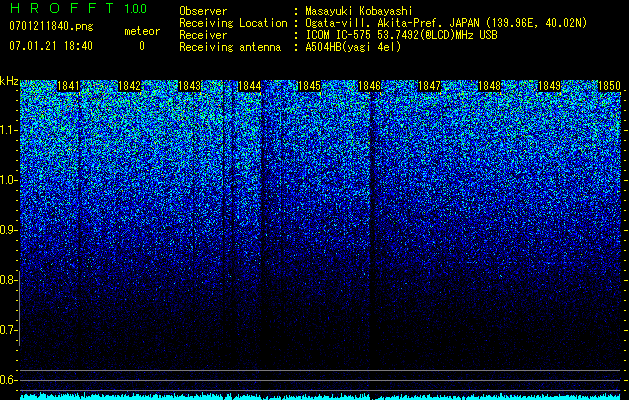The width and height of the screenshot is (629, 400).
Task: Click the cyan signal level strip at bottom
Action: tap(321, 396)
